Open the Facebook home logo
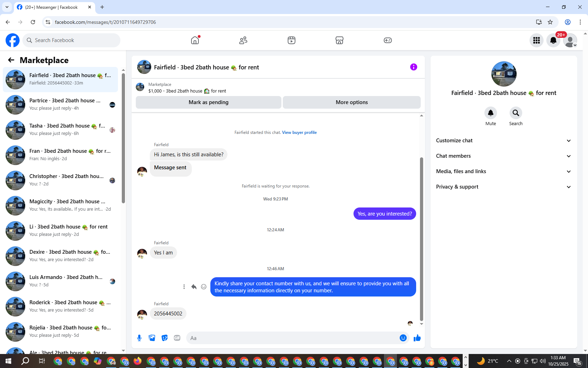 point(13,40)
